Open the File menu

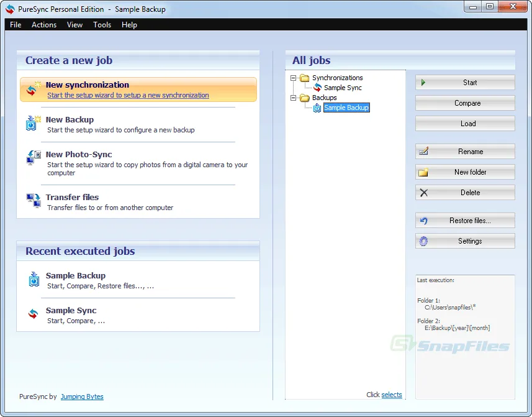point(16,25)
